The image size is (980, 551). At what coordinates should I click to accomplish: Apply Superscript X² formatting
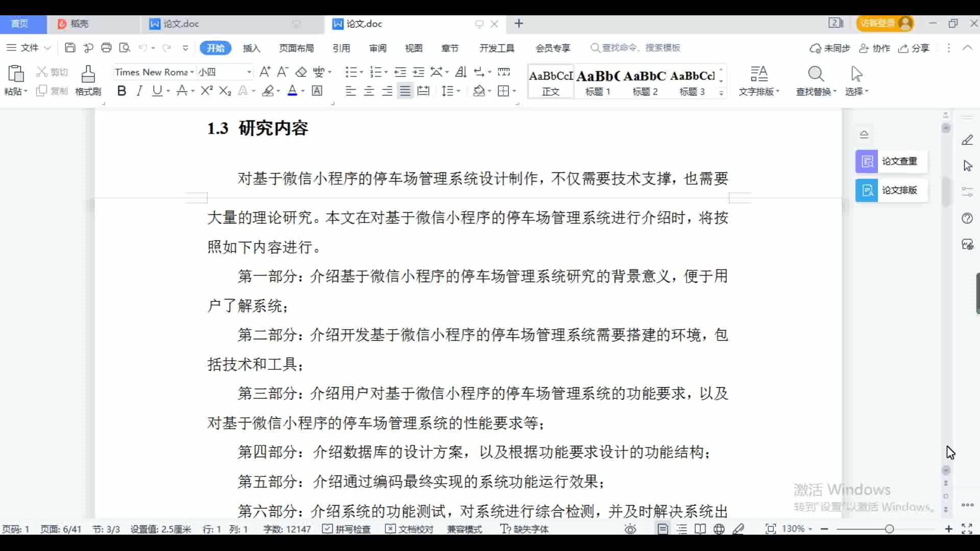(206, 91)
